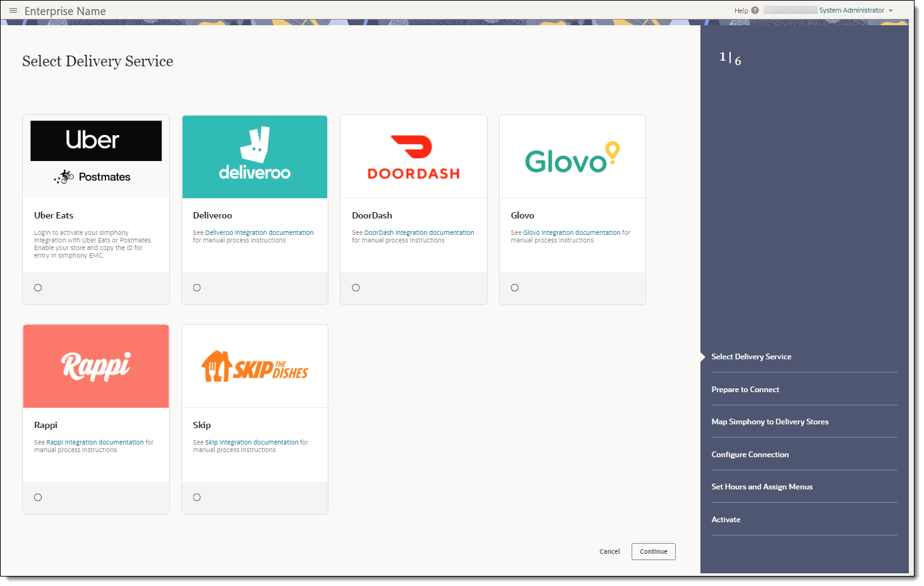Click the Rappi card title
Image resolution: width=924 pixels, height=586 pixels.
[x=45, y=425]
